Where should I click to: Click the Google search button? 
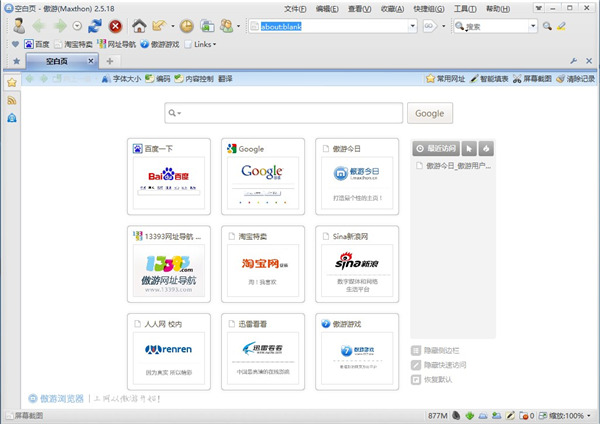(430, 113)
